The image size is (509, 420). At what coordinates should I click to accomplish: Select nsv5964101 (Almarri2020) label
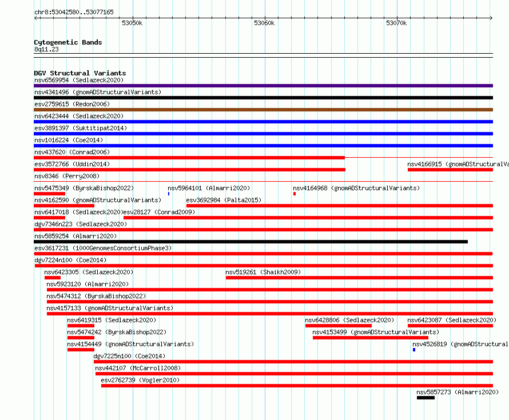[209, 188]
